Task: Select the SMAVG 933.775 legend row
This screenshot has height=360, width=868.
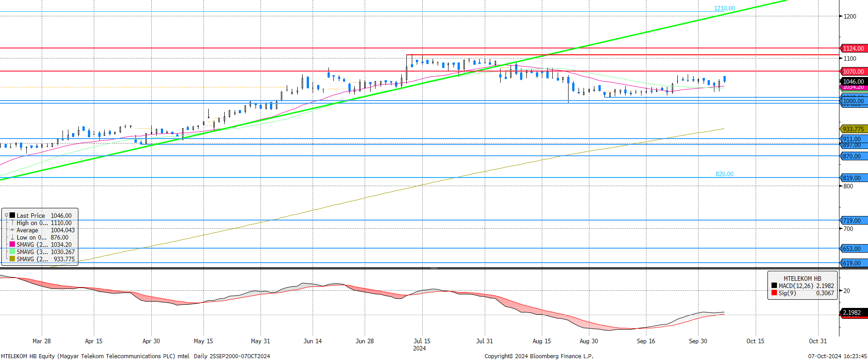Action: point(40,259)
